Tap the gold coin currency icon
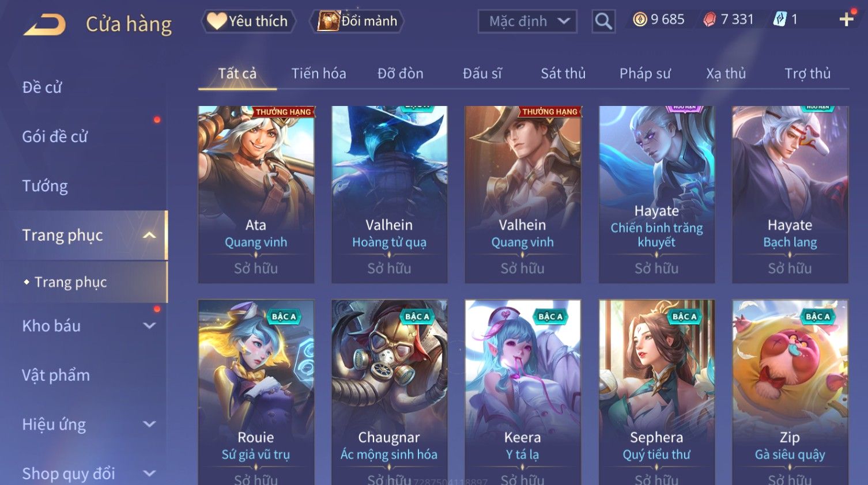This screenshot has height=485, width=868. tap(640, 20)
